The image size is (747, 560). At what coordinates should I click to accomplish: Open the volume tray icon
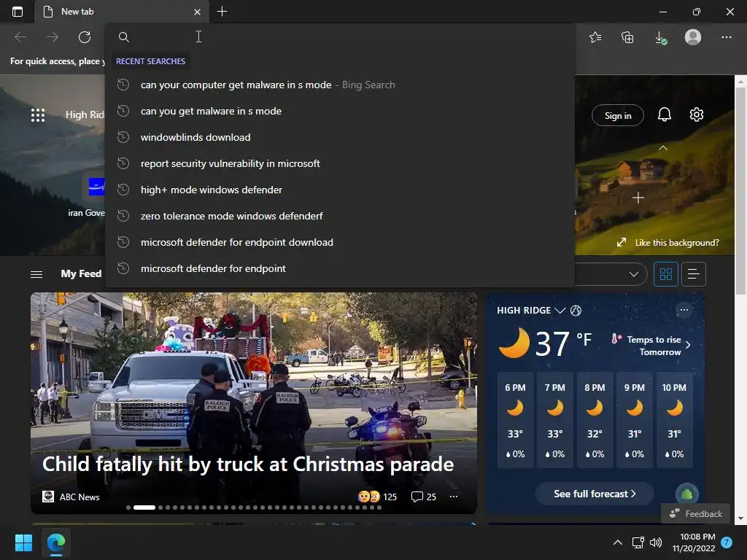pyautogui.click(x=656, y=542)
